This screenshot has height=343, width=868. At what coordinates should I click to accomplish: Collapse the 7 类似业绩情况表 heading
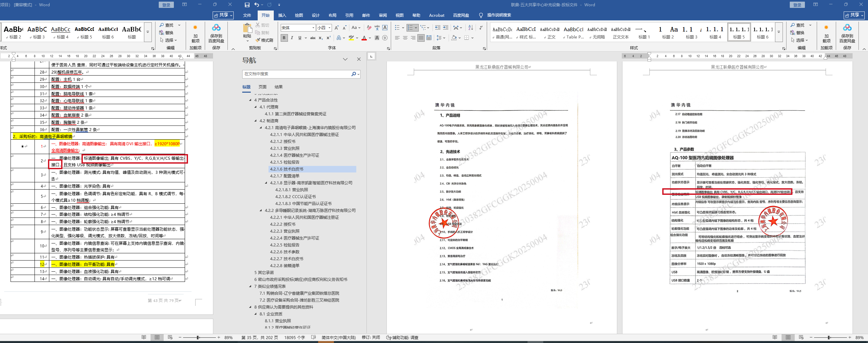(250, 286)
